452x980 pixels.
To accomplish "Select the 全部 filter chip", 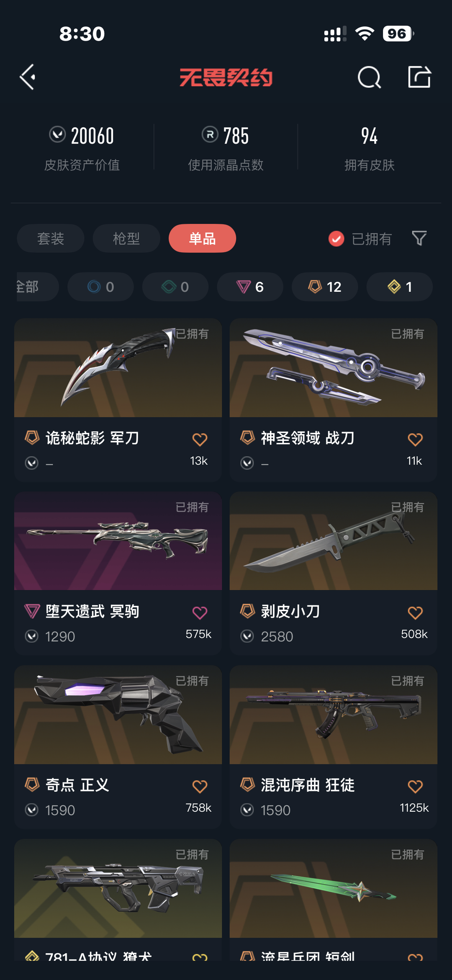I will [38, 287].
